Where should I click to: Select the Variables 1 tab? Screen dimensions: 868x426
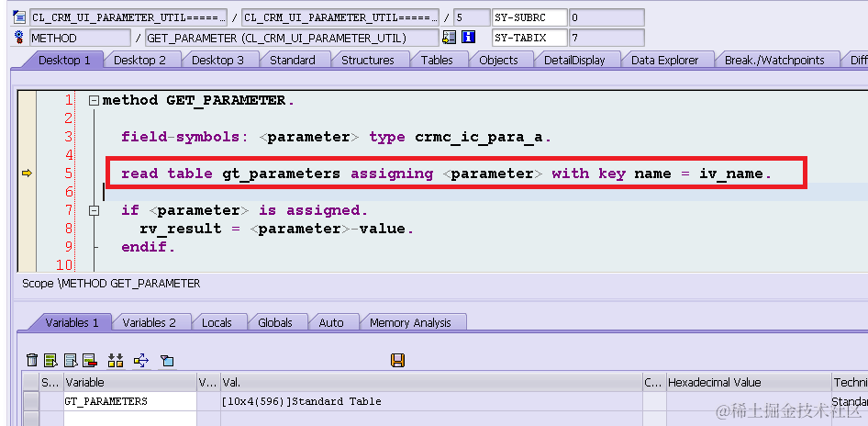click(x=72, y=322)
